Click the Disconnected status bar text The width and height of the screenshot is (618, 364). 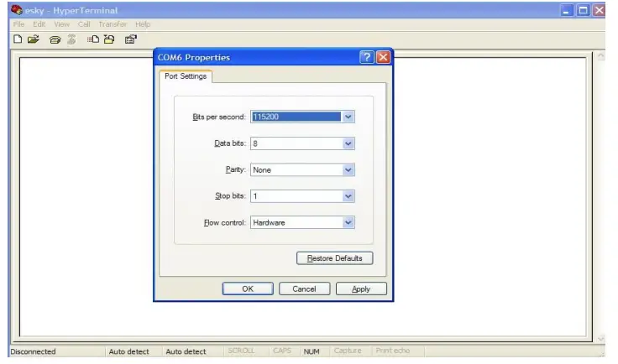(33, 351)
